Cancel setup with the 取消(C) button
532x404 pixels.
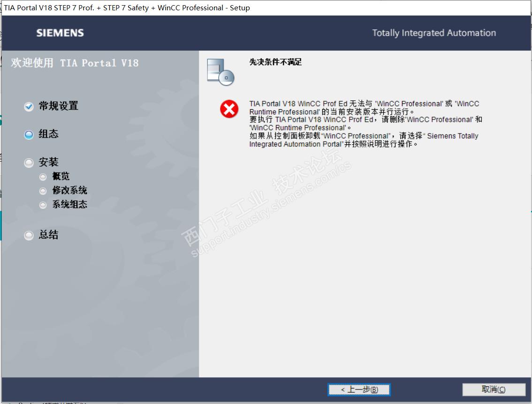tap(494, 389)
